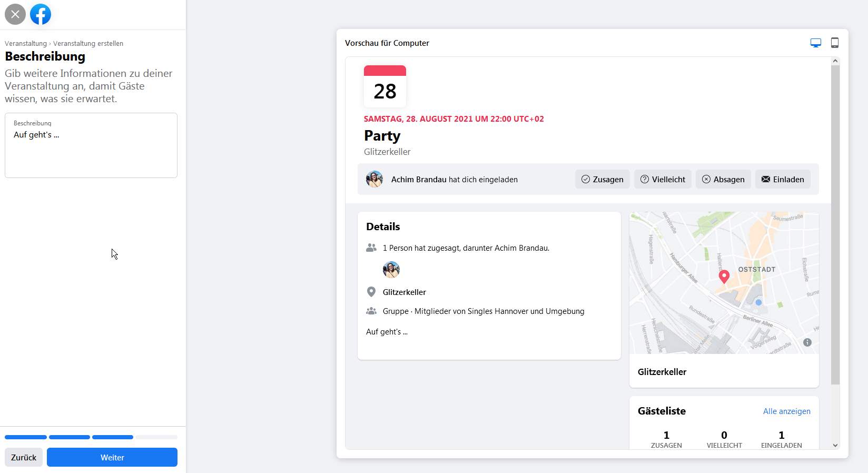Click the red map location pin
Image resolution: width=868 pixels, height=473 pixels.
click(x=724, y=277)
